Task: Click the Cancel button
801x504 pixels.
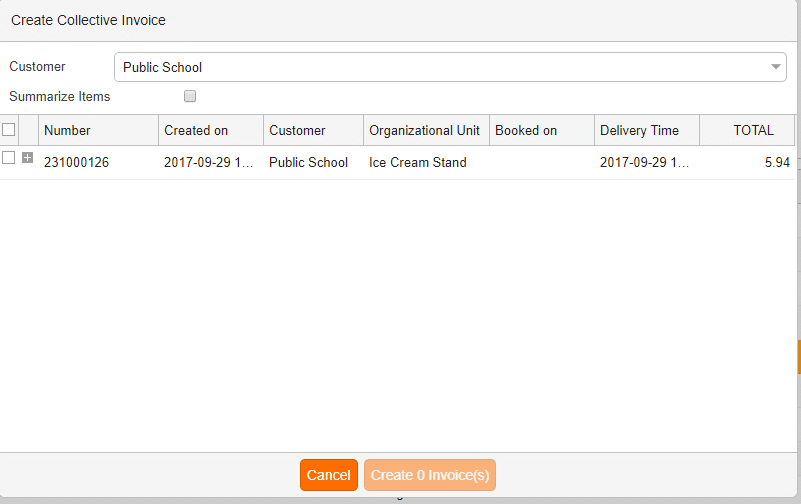Action: [329, 475]
